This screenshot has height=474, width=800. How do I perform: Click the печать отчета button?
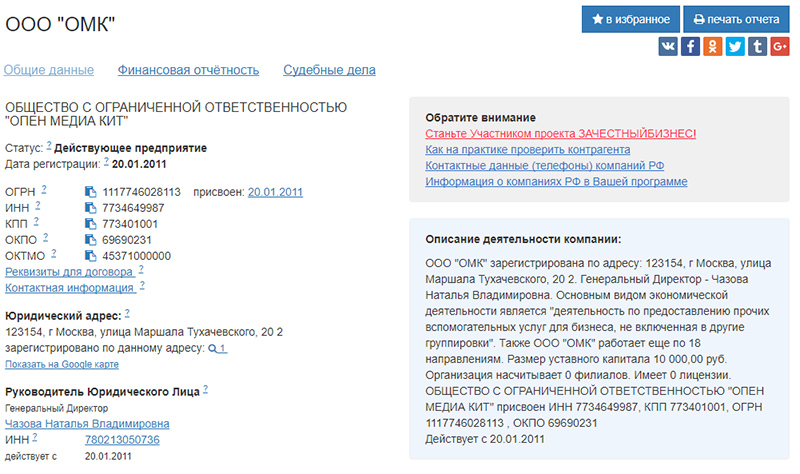737,19
